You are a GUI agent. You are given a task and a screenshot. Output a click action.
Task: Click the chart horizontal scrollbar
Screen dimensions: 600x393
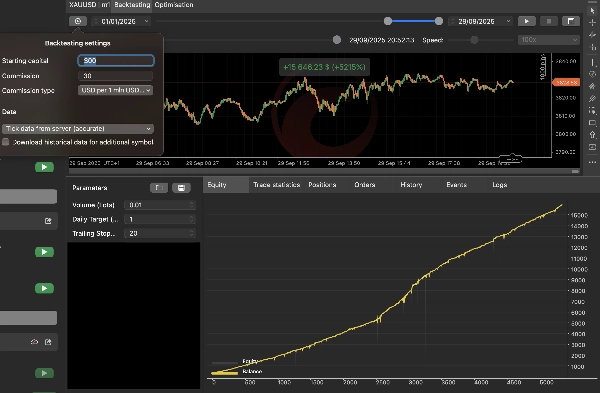click(324, 171)
